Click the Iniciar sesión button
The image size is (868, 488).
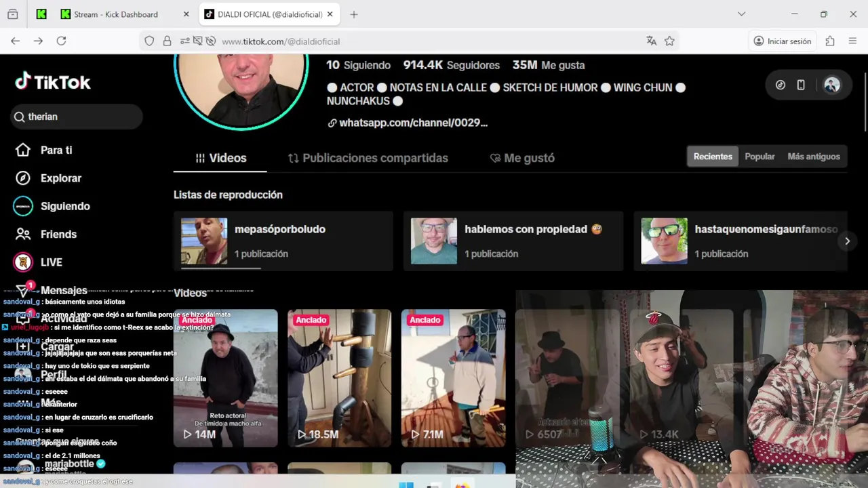(782, 41)
